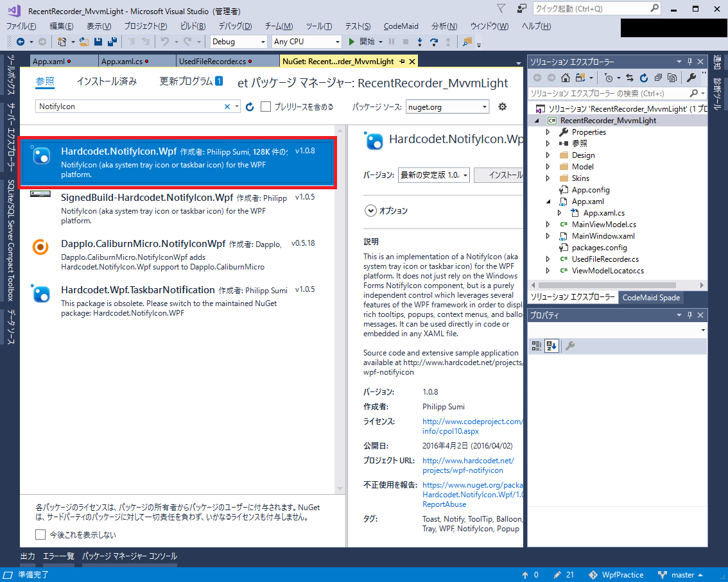Open the Build menu
728x582 pixels.
point(193,26)
